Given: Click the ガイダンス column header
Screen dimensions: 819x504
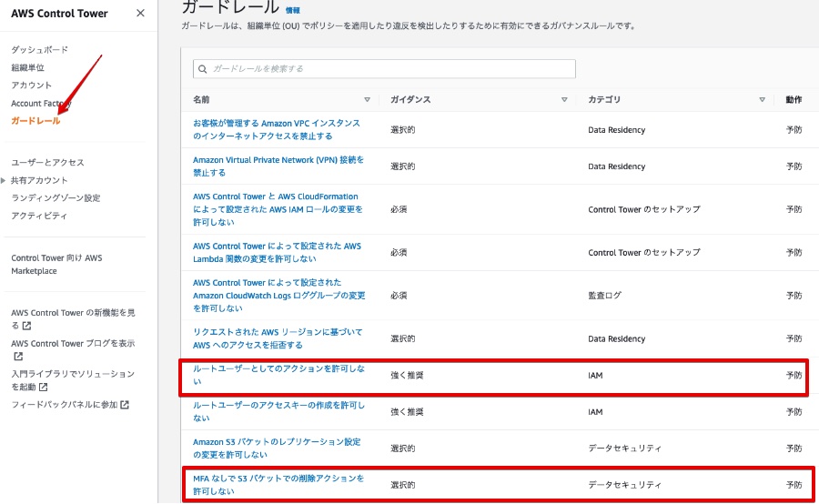Looking at the screenshot, I should click(410, 99).
